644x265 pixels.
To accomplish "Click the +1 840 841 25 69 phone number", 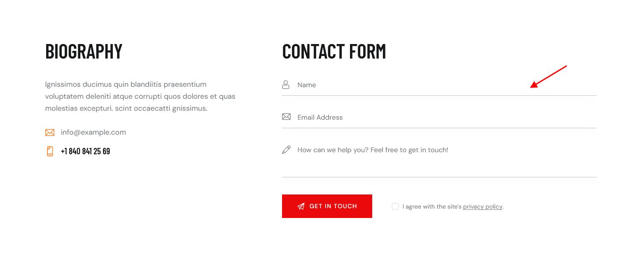I will tap(85, 151).
